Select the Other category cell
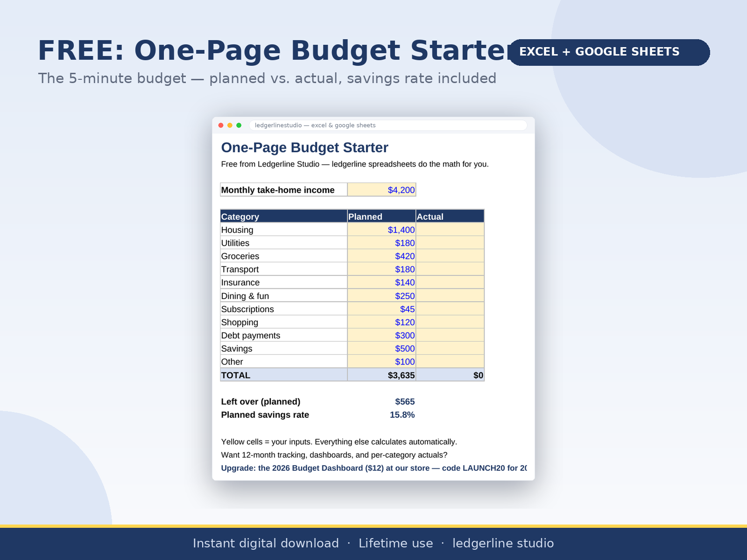 [x=284, y=362]
